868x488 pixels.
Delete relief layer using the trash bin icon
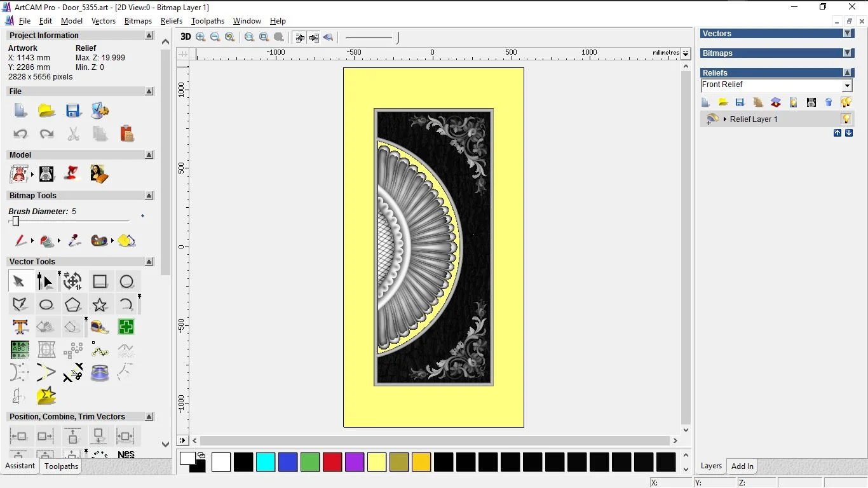[829, 102]
